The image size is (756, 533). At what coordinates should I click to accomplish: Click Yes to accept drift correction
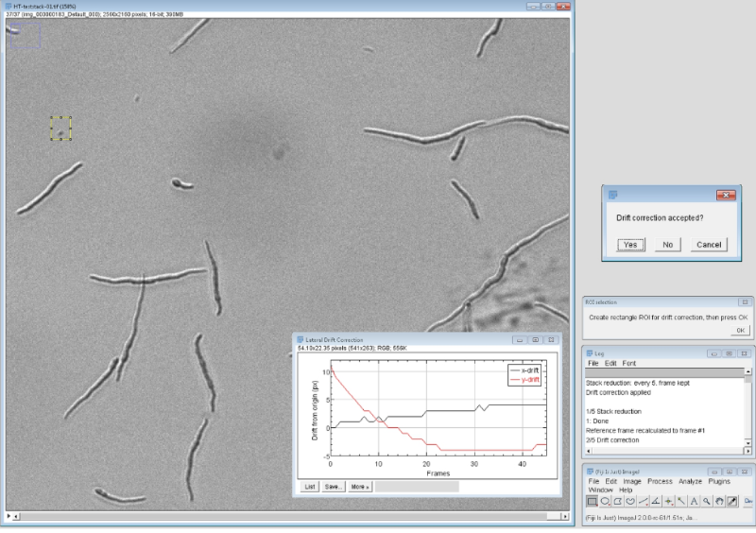(630, 245)
